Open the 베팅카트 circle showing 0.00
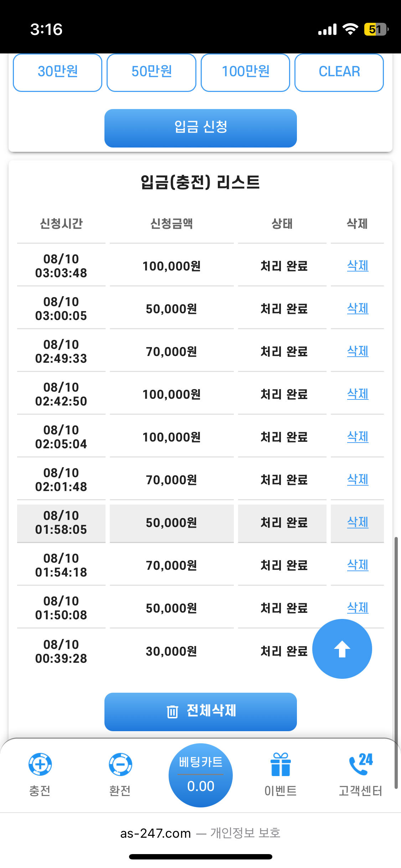This screenshot has height=868, width=401. pyautogui.click(x=200, y=775)
